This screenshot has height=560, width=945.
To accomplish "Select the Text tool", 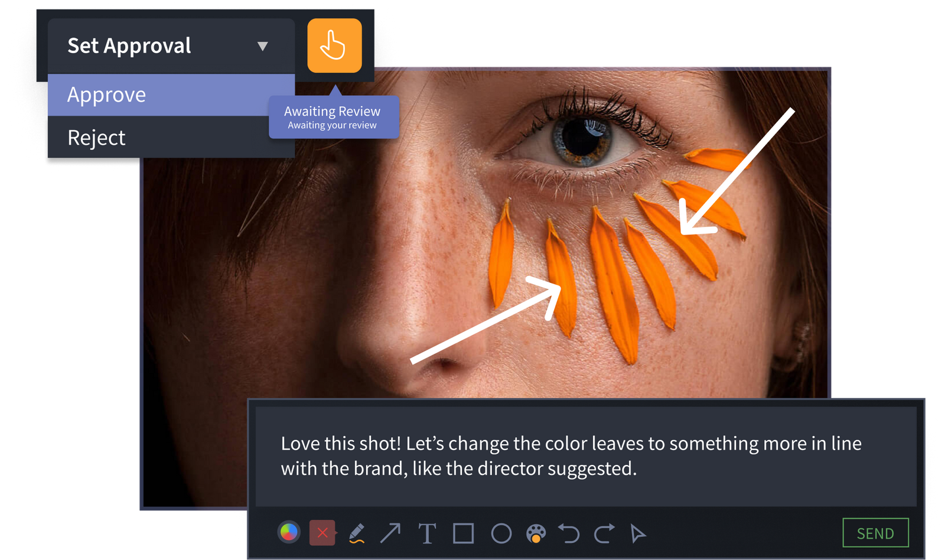I will (x=427, y=533).
